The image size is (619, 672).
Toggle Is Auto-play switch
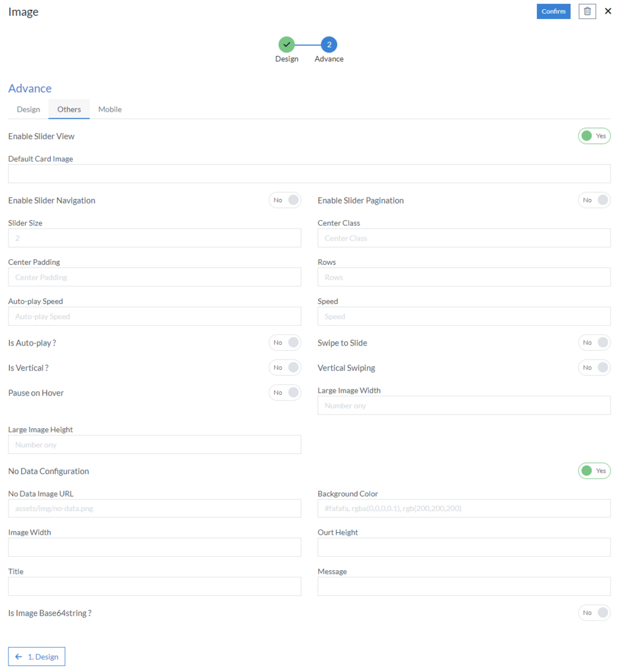pyautogui.click(x=285, y=343)
